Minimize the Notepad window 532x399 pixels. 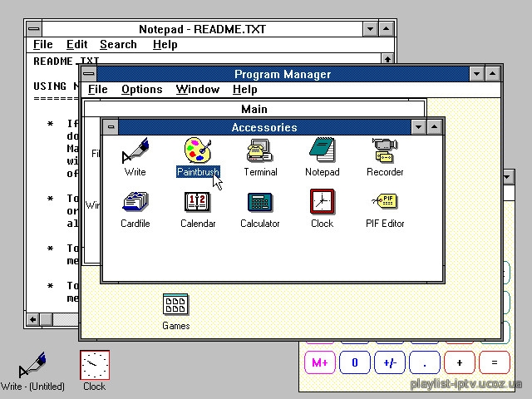(370, 29)
